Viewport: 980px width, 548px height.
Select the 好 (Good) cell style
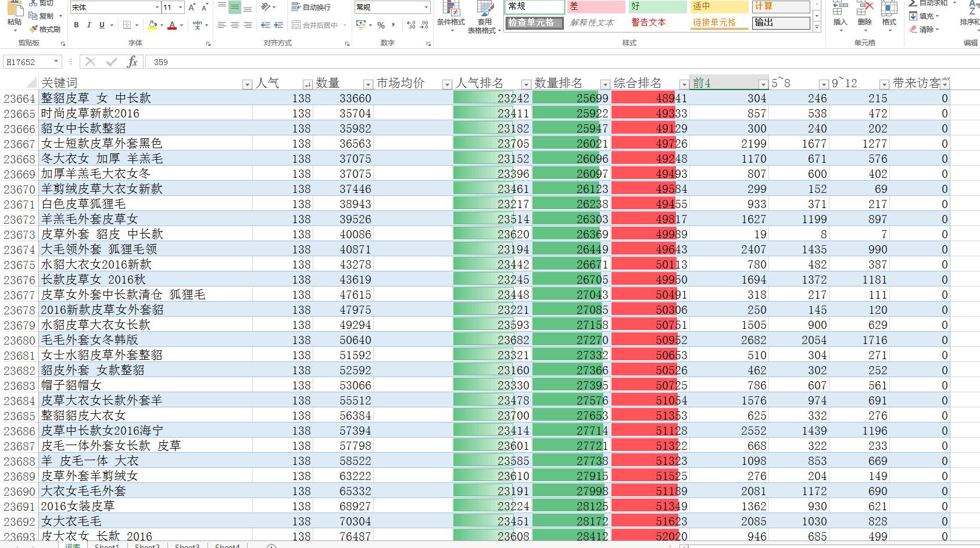pyautogui.click(x=657, y=6)
